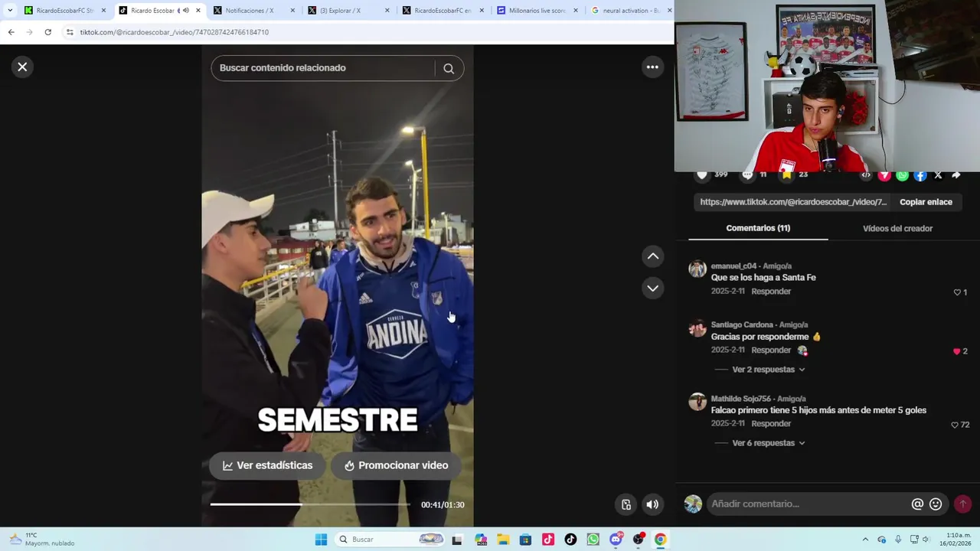The width and height of the screenshot is (980, 551).
Task: Select the tiktok.com URL in address bar
Action: (175, 32)
